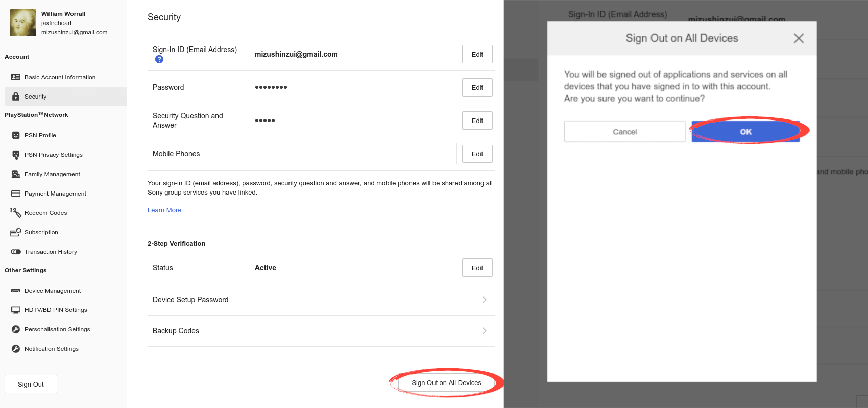The height and width of the screenshot is (408, 868).
Task: Click the Subscription icon
Action: click(x=16, y=232)
